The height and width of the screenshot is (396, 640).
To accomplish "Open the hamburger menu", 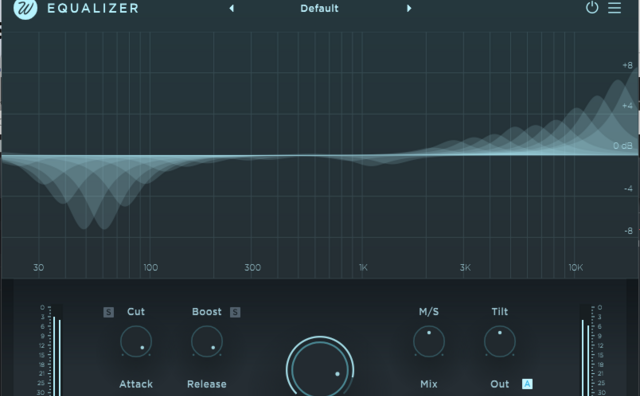I will [x=614, y=8].
